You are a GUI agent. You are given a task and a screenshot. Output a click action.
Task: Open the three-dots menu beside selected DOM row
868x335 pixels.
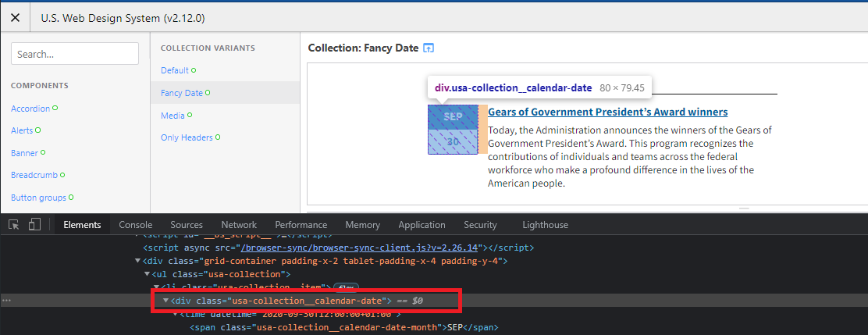pos(6,301)
